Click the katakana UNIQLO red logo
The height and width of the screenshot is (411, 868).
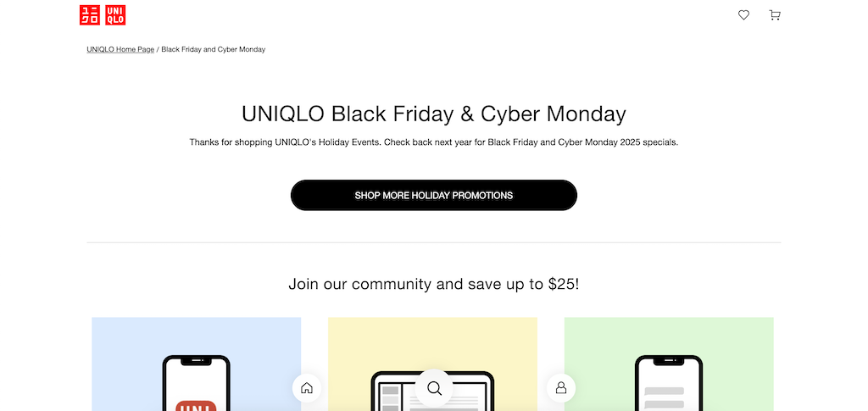click(90, 15)
